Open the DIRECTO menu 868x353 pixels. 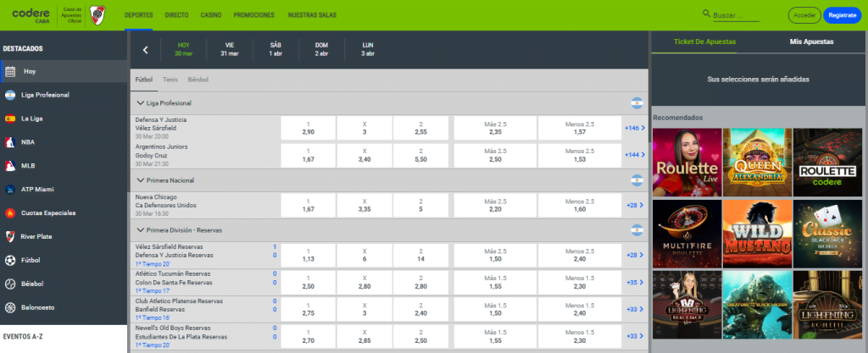(176, 15)
